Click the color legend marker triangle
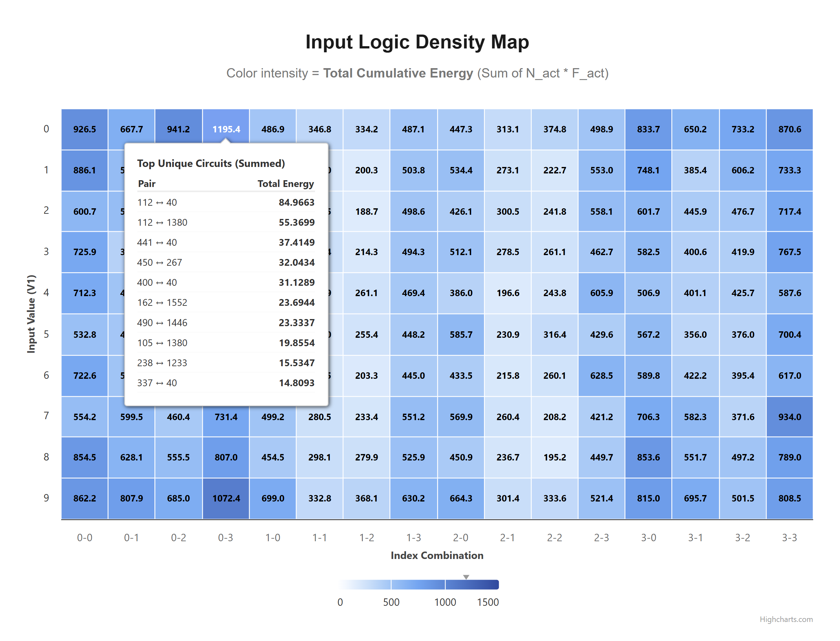The width and height of the screenshot is (840, 641). point(466,577)
